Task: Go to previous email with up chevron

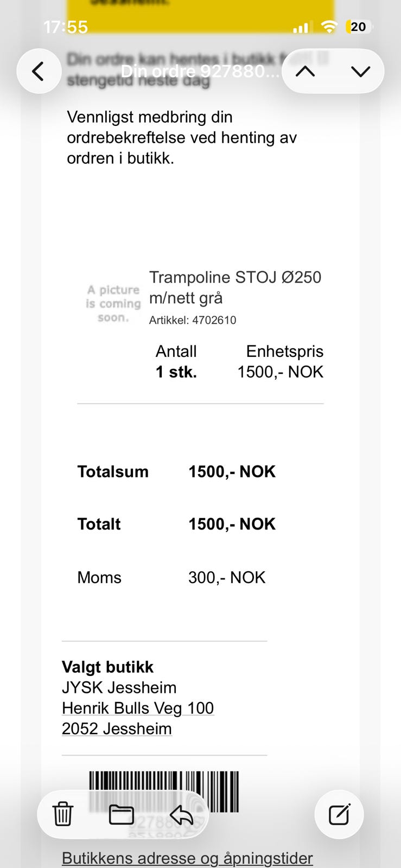Action: click(305, 71)
